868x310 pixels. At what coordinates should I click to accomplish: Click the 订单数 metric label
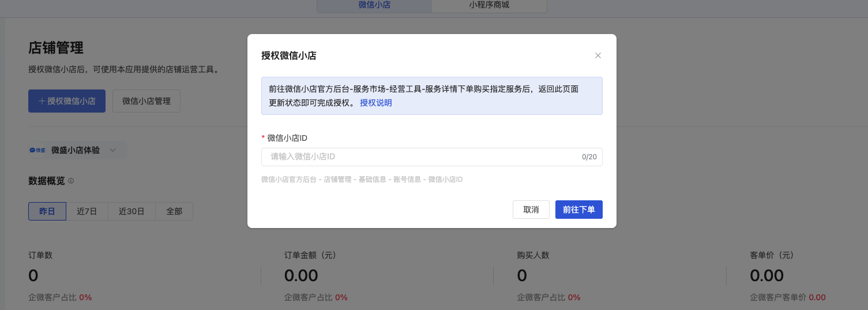40,255
